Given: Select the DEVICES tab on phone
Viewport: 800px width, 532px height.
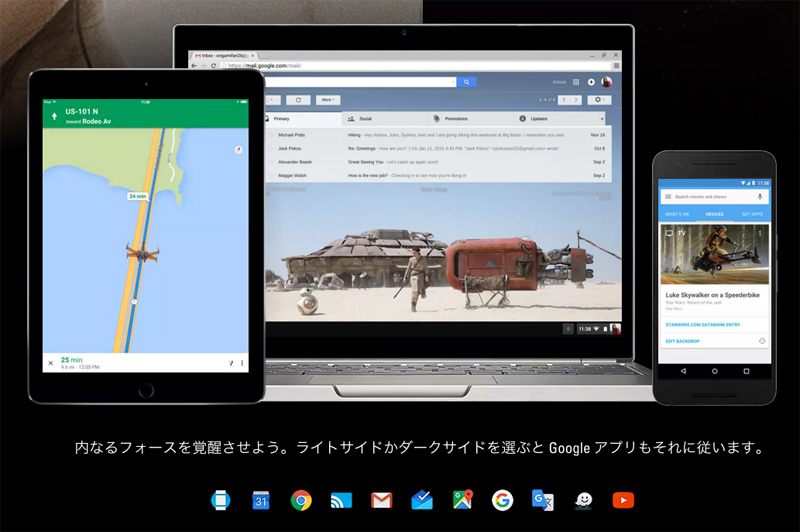Looking at the screenshot, I should click(x=714, y=214).
